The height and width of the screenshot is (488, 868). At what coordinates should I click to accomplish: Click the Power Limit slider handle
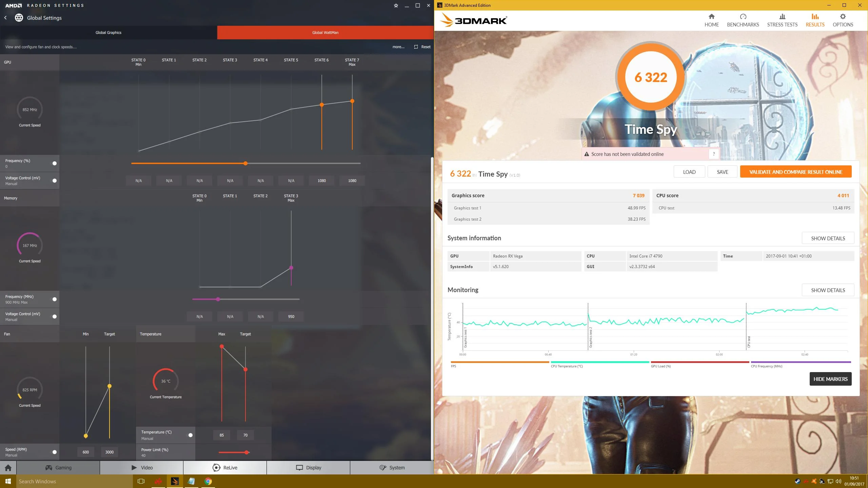tap(247, 452)
